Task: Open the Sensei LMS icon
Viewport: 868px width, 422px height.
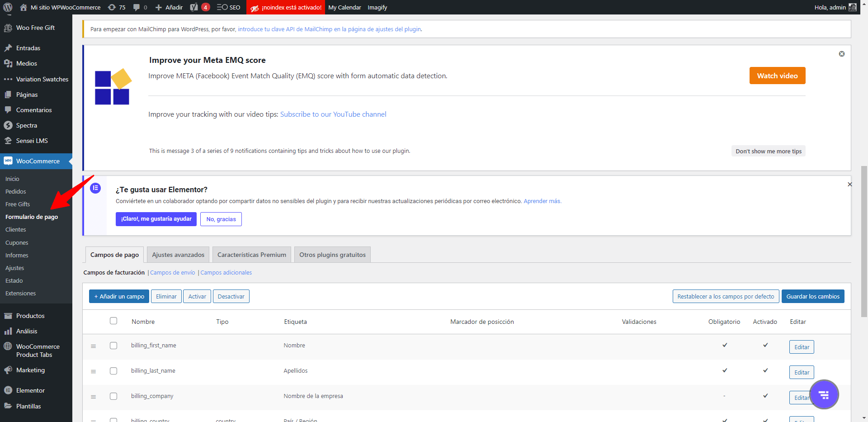Action: [x=8, y=141]
